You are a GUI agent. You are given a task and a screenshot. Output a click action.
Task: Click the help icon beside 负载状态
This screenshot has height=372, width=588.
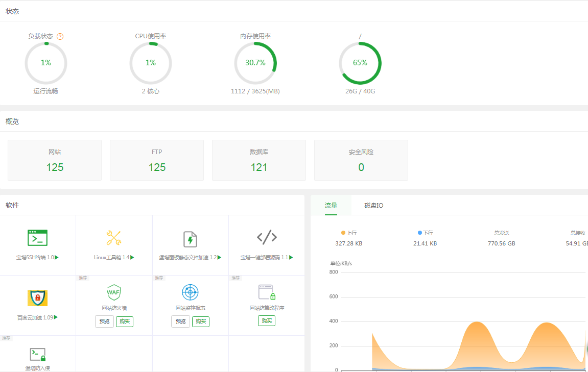pos(60,36)
